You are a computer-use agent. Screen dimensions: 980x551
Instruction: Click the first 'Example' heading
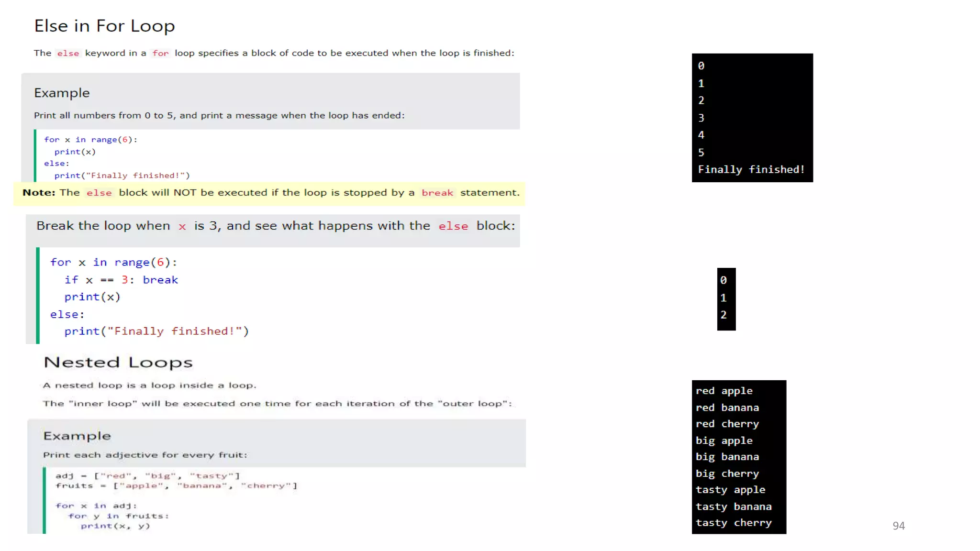[62, 93]
